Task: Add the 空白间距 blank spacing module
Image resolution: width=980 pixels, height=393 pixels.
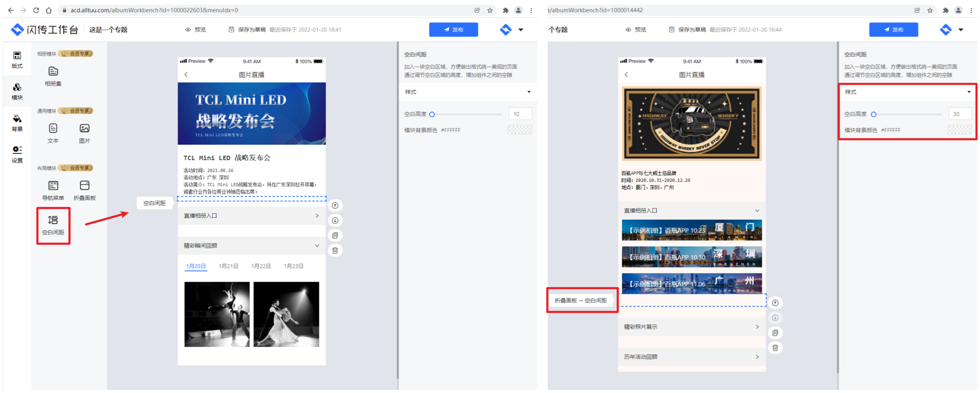Action: (x=53, y=225)
